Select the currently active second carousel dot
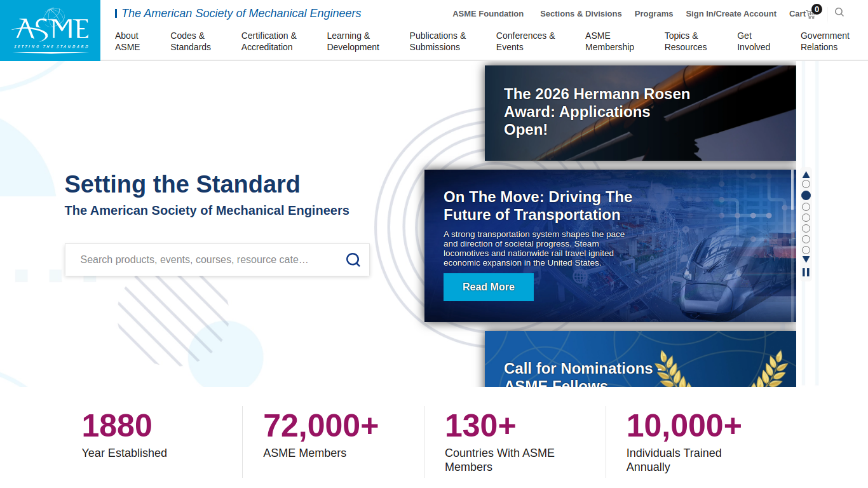This screenshot has width=868, height=488. point(806,196)
